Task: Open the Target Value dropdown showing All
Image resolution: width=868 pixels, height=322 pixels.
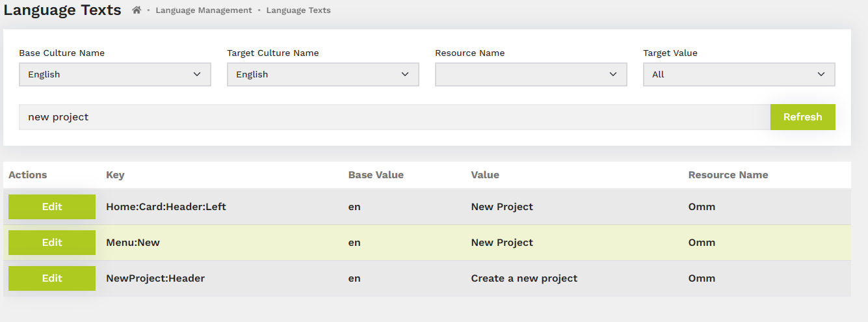Action: tap(739, 75)
